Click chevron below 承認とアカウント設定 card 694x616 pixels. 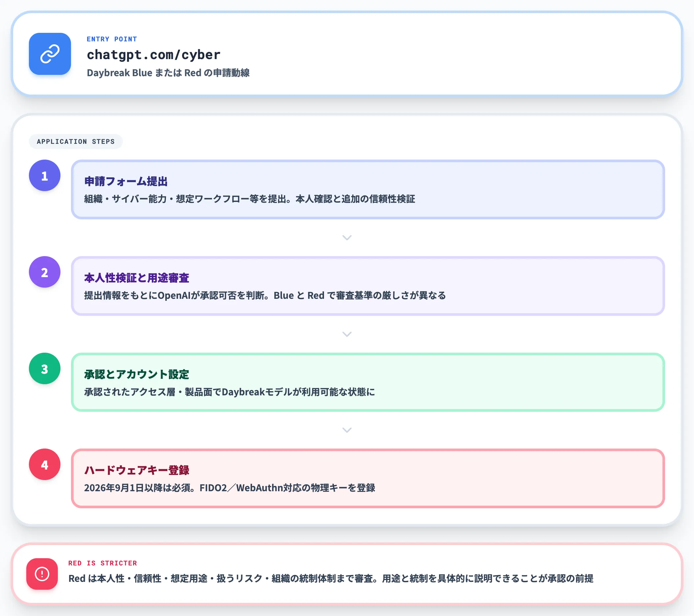coord(347,430)
